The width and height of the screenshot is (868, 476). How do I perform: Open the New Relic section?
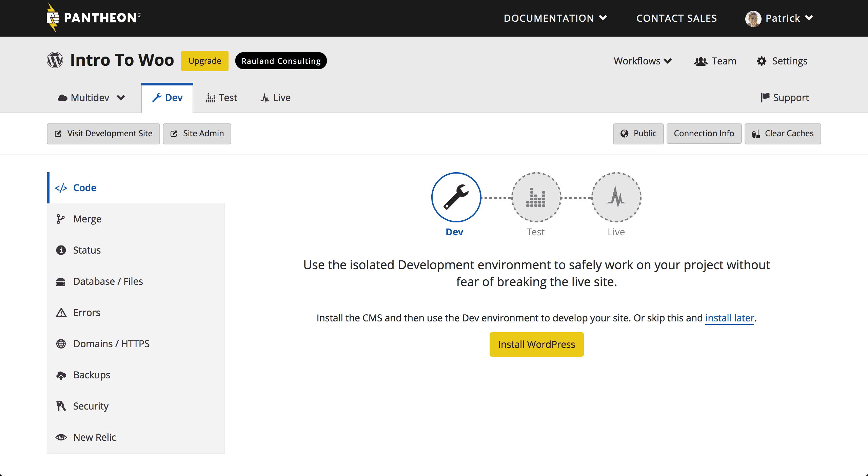coord(95,437)
